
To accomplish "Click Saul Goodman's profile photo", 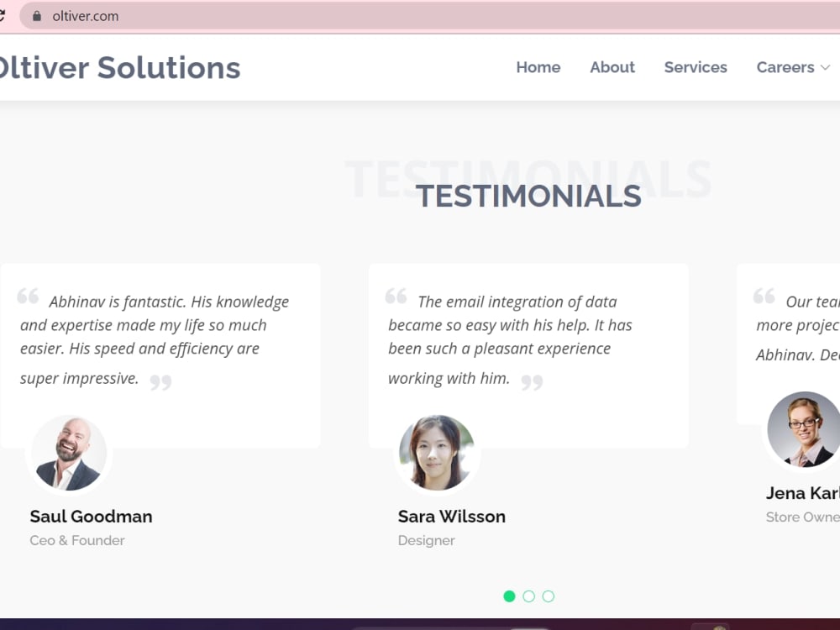I will [x=69, y=454].
